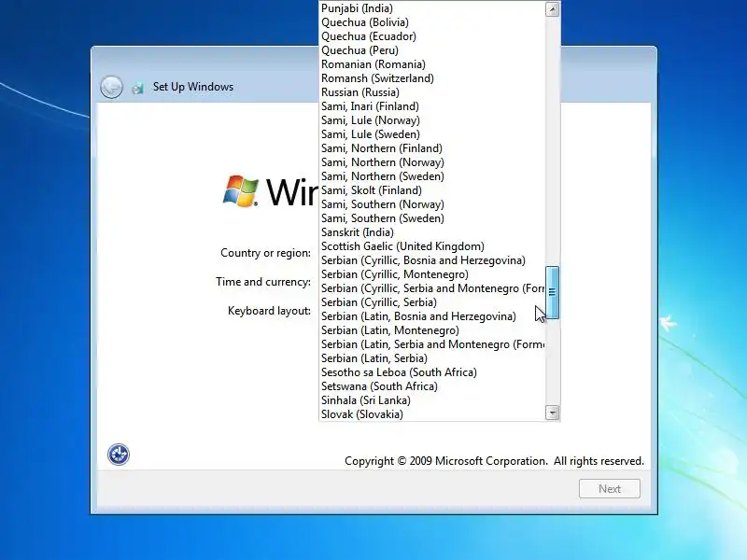This screenshot has height=560, width=747.
Task: Click the back arrow button in Set Up Windows
Action: click(111, 87)
